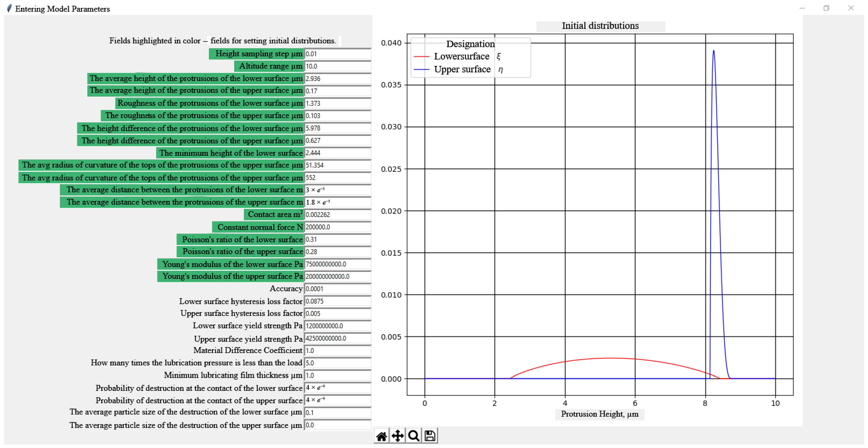The image size is (868, 448).
Task: Edit Young's modulus of the upper surface field
Action: pos(337,276)
